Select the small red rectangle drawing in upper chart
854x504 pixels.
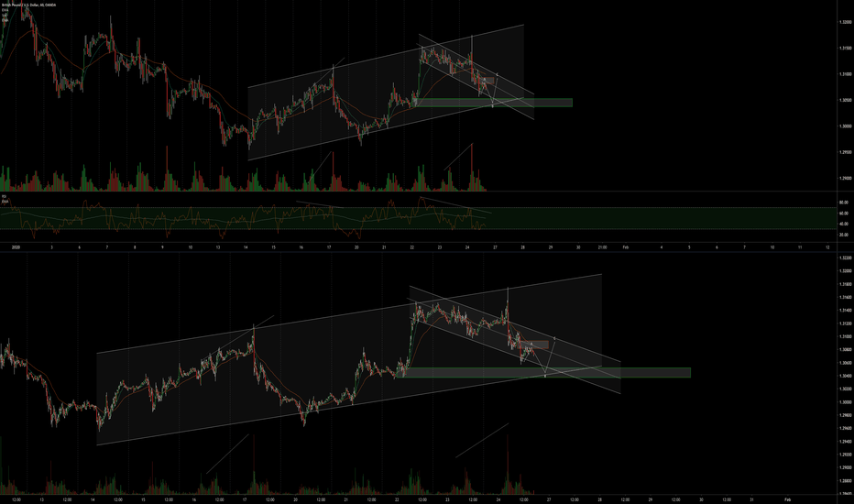[487, 81]
